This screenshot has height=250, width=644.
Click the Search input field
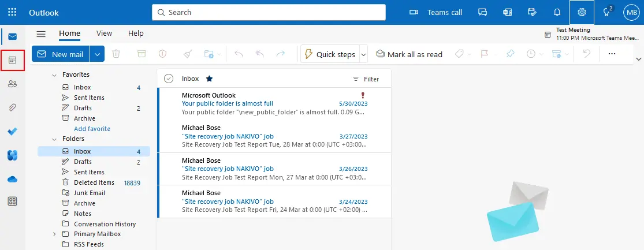point(269,12)
